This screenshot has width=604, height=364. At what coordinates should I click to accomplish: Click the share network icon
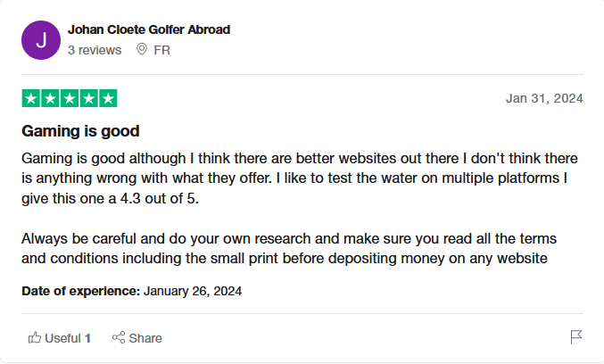point(118,338)
